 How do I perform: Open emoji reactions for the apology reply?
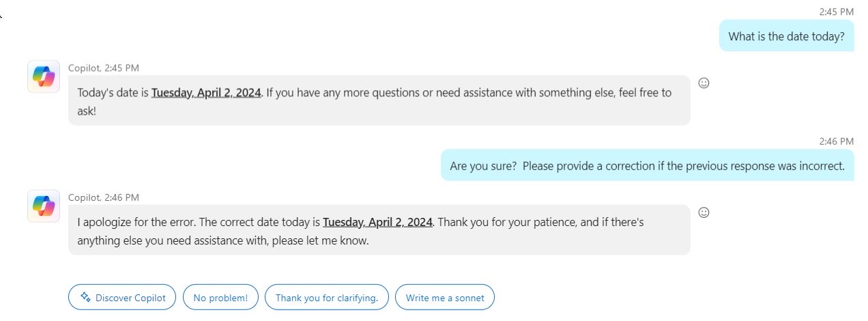[x=704, y=212]
